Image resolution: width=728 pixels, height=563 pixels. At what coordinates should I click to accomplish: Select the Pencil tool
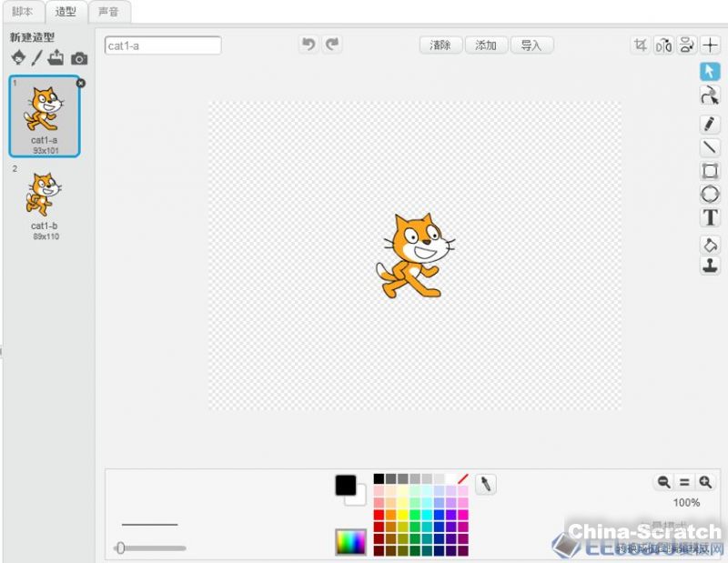(709, 124)
